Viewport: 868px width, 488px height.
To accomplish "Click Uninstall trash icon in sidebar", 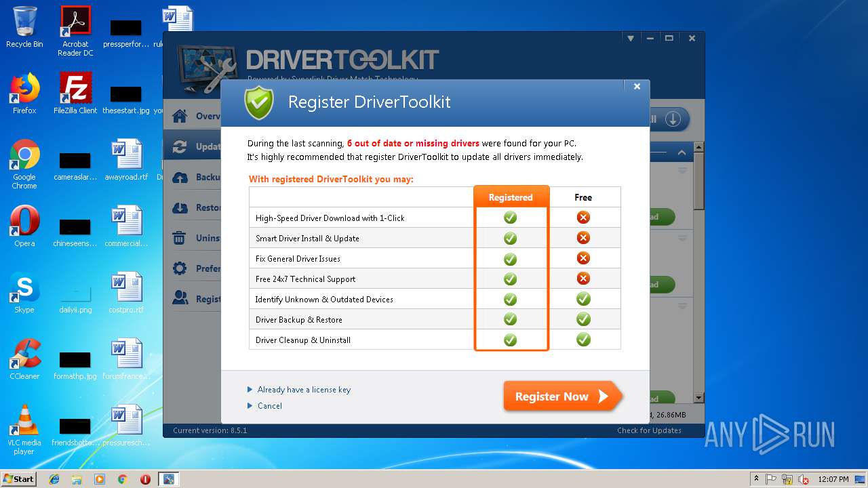I will coord(180,238).
